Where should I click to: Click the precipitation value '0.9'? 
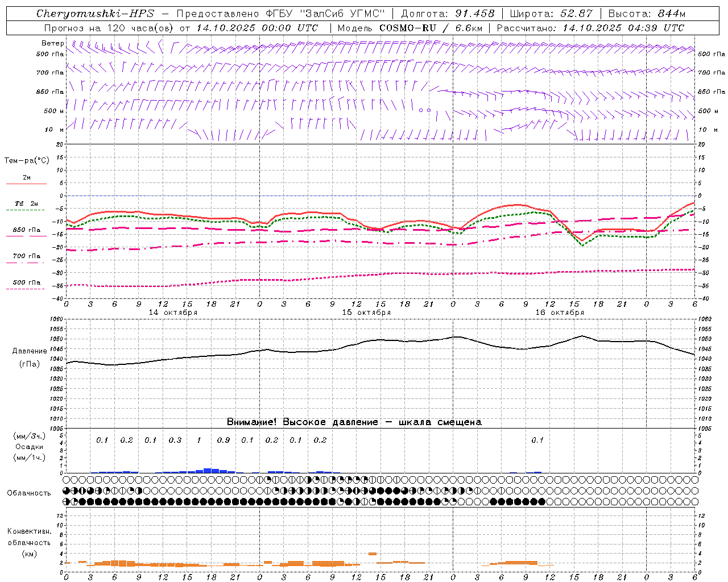pyautogui.click(x=224, y=440)
